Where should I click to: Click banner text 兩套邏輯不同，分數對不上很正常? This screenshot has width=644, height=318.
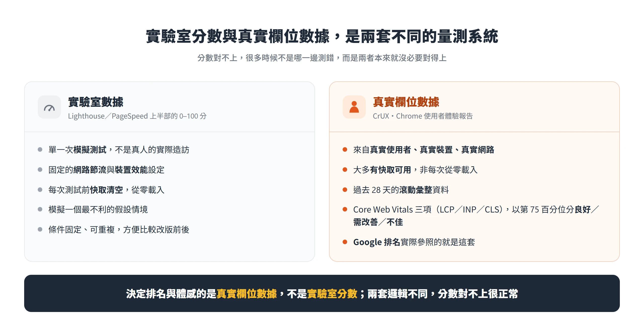click(x=443, y=294)
